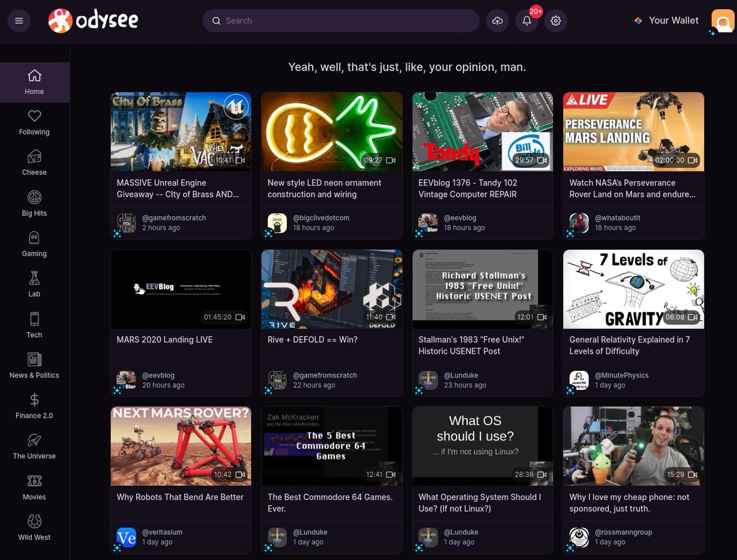The height and width of the screenshot is (560, 737).
Task: Open title What Operating System Should I Use
Action: [x=480, y=502]
